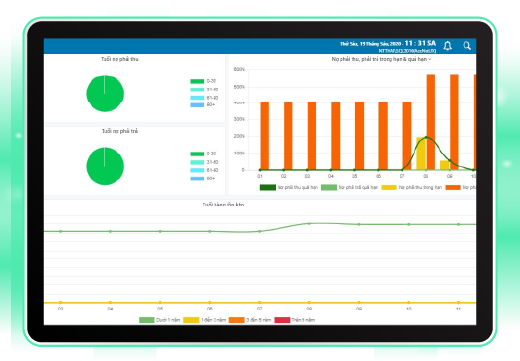Click the orange bar for month 04
520x361 pixels.
[335, 136]
